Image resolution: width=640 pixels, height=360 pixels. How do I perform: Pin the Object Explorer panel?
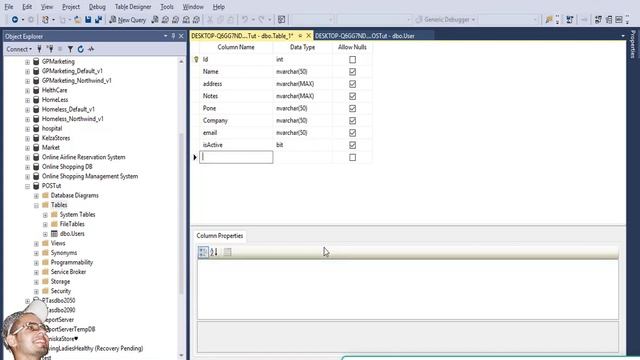point(173,36)
